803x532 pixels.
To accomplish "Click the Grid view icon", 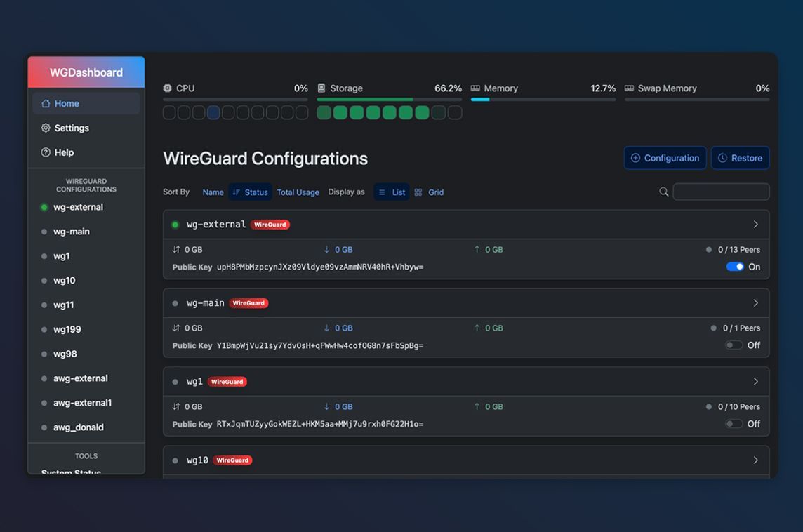I will click(x=418, y=192).
